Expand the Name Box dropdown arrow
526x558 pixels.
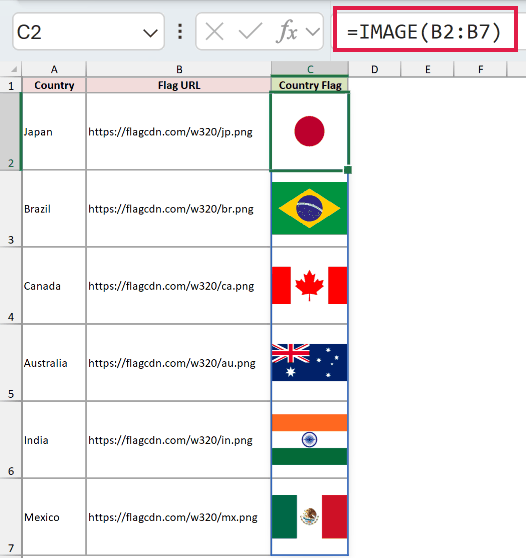(150, 33)
